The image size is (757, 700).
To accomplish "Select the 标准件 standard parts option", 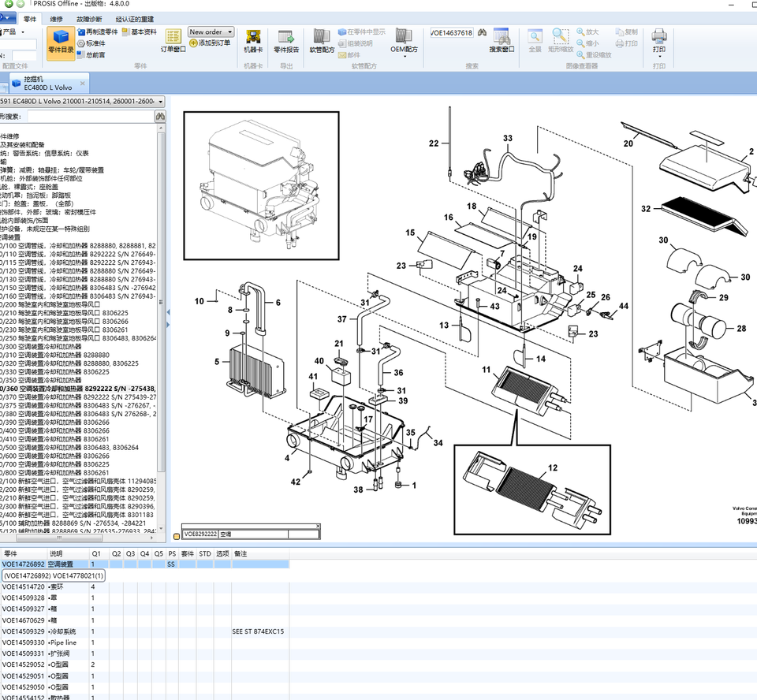I will tap(91, 43).
